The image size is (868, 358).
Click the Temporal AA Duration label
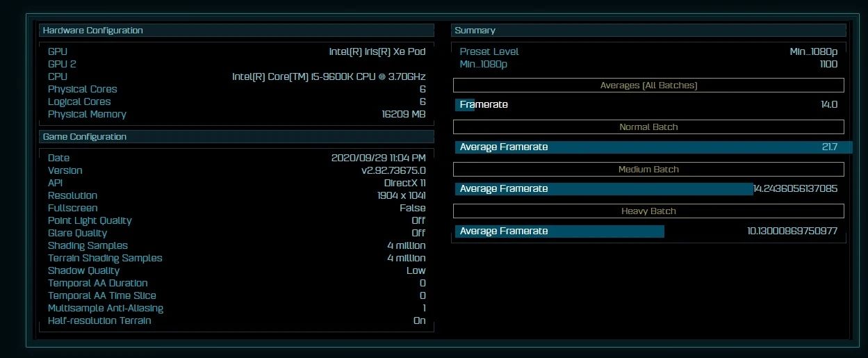(x=97, y=283)
